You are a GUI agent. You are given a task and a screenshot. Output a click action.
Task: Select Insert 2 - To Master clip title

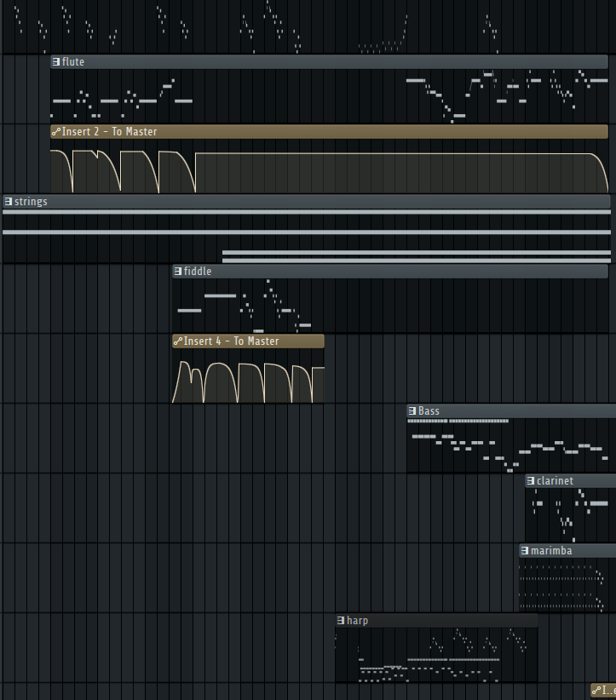click(x=109, y=132)
